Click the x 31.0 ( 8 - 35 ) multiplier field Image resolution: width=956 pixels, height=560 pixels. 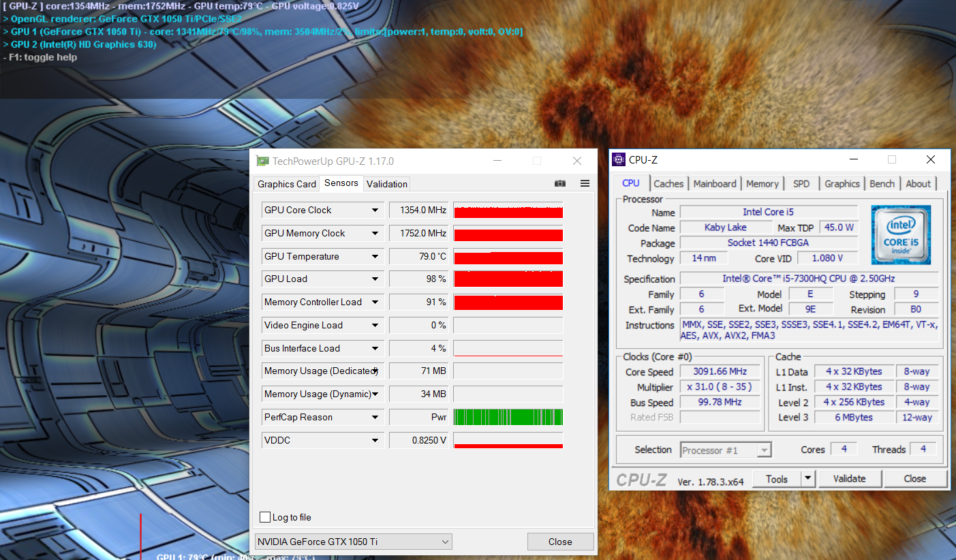[720, 387]
